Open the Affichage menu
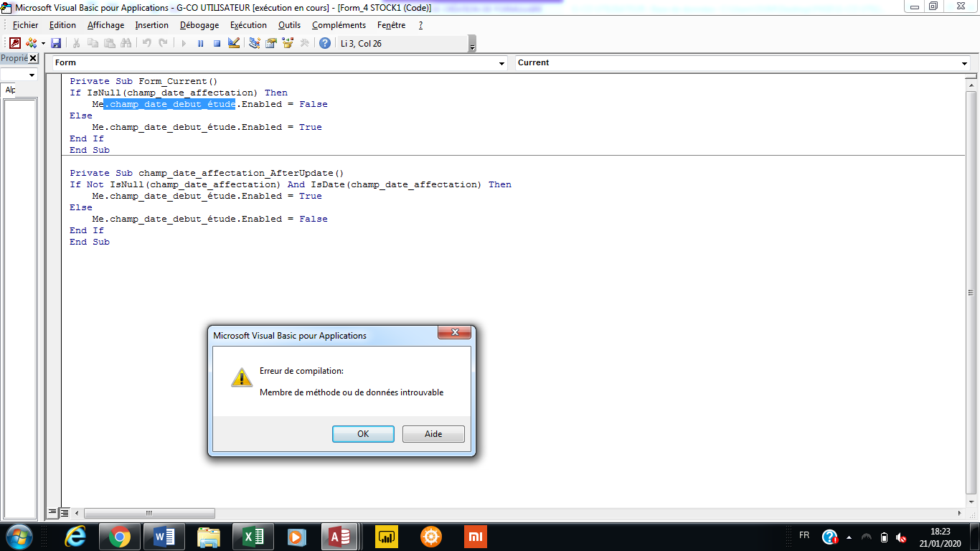980x551 pixels. (106, 25)
